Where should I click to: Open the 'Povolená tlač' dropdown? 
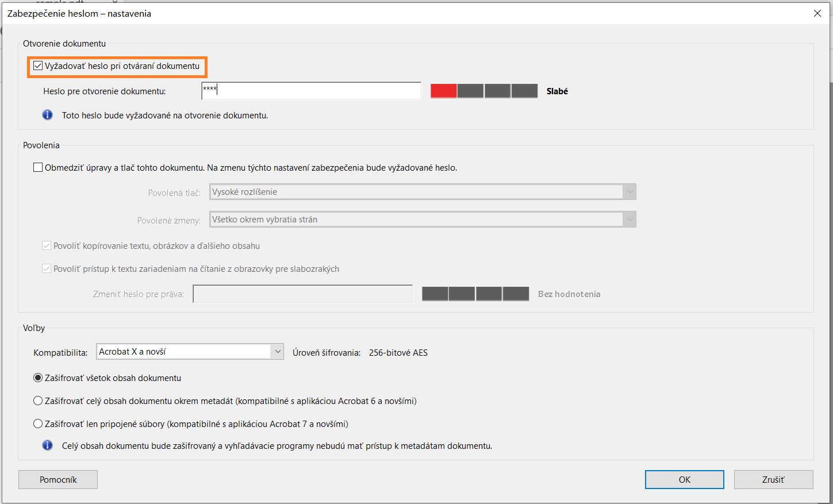[x=423, y=192]
